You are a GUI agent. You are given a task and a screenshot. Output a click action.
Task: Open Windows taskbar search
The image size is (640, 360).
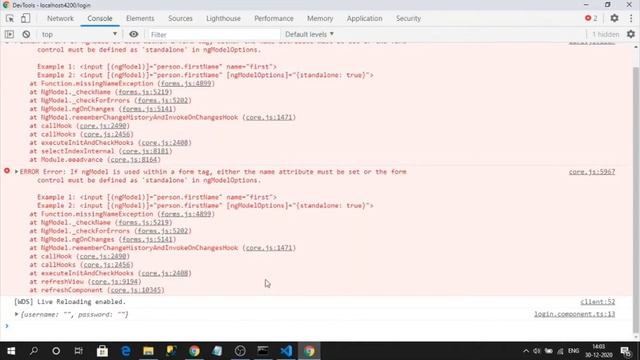pyautogui.click(x=34, y=351)
